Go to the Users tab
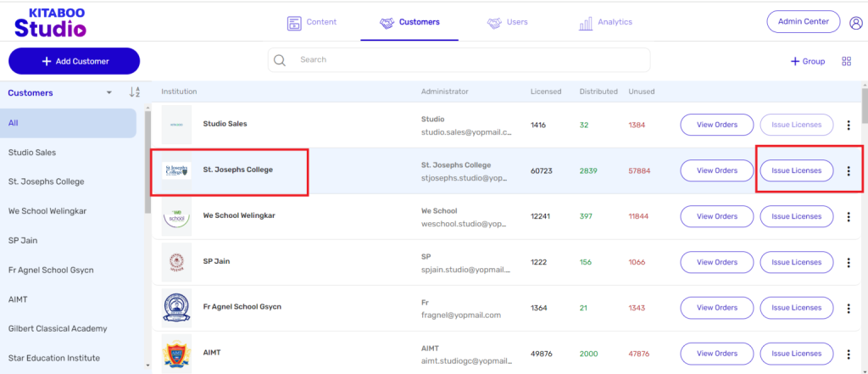This screenshot has height=374, width=868. [x=507, y=22]
